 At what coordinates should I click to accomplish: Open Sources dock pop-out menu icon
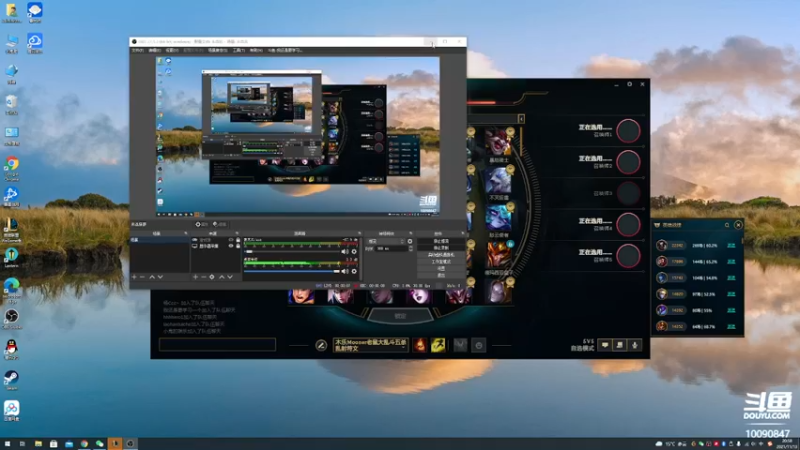[x=237, y=233]
